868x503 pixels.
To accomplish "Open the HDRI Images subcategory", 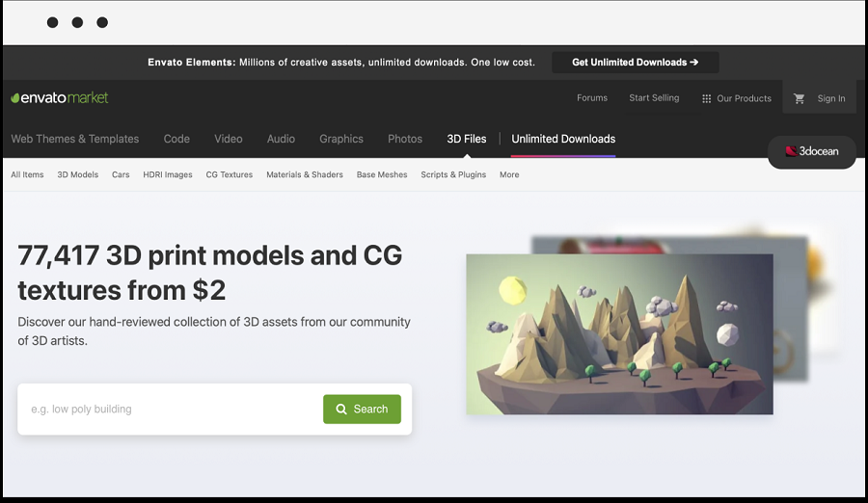I will (x=168, y=174).
